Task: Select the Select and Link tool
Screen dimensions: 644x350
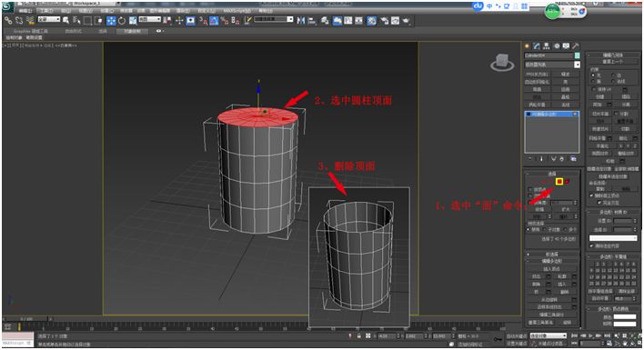Action: 8,21
